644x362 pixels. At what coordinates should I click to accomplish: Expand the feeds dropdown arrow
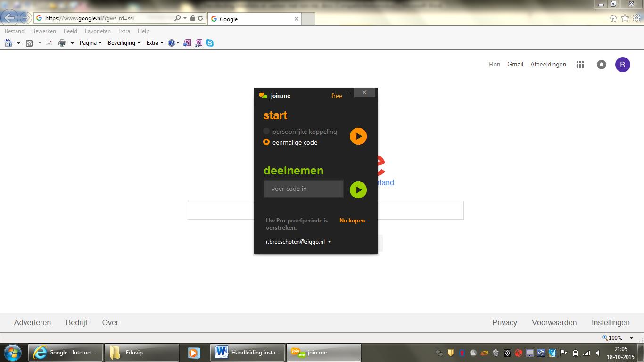click(40, 43)
